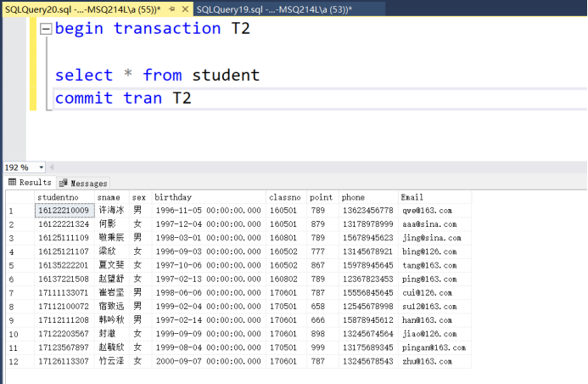Click cell 16125111109 in studentno
This screenshot has height=384, width=588.
coord(64,238)
